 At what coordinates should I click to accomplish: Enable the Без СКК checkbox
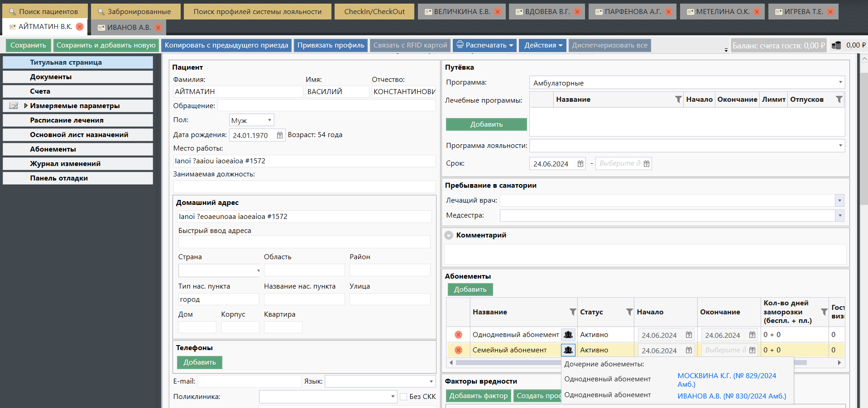click(x=404, y=397)
